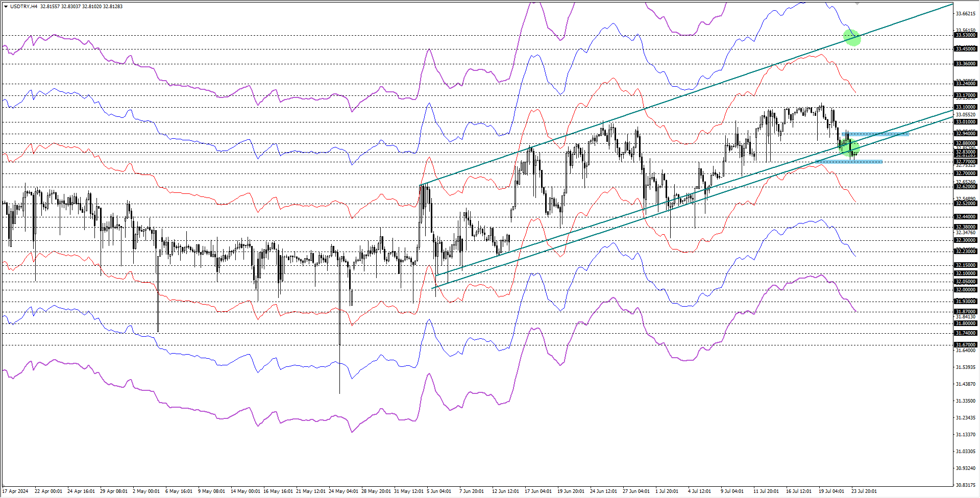Click the 32.10000 price level label
This screenshot has height=498, width=980.
tap(966, 273)
